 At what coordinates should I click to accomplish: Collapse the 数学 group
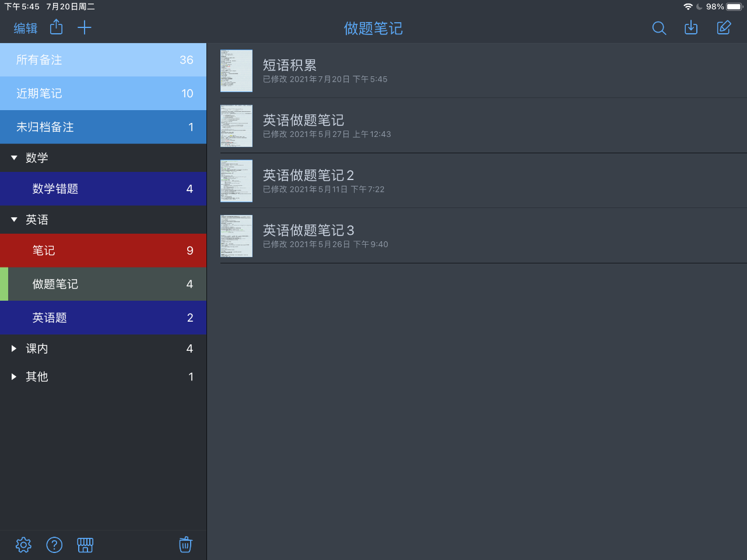click(14, 158)
